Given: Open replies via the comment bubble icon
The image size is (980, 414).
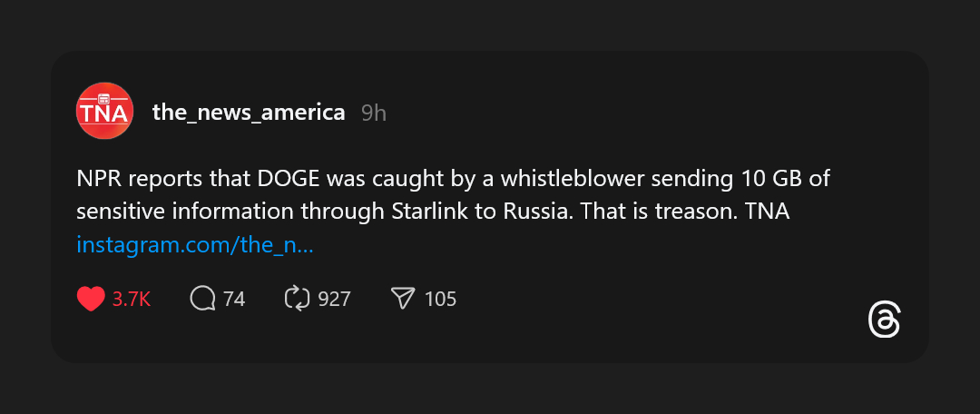Looking at the screenshot, I should tap(202, 299).
